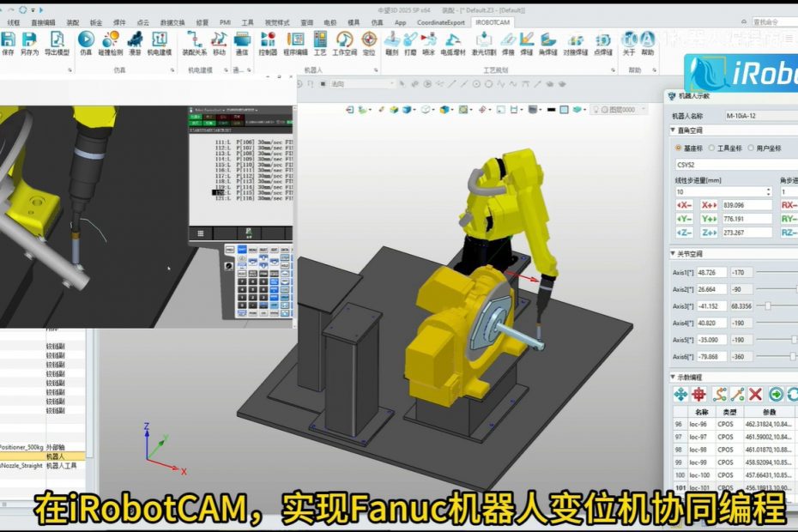This screenshot has height=532, width=798.
Task: Click the red crosshair teach icon
Action: [699, 394]
